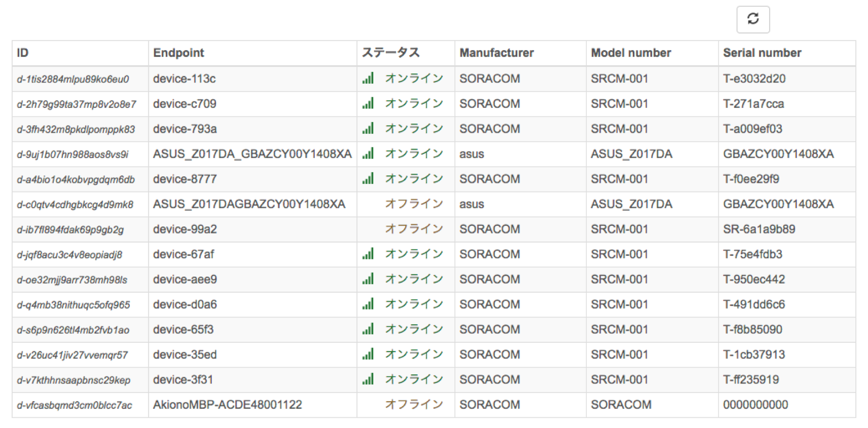Click serial number T-491dd6c6
Screen dimensions: 868x428
[x=754, y=304]
